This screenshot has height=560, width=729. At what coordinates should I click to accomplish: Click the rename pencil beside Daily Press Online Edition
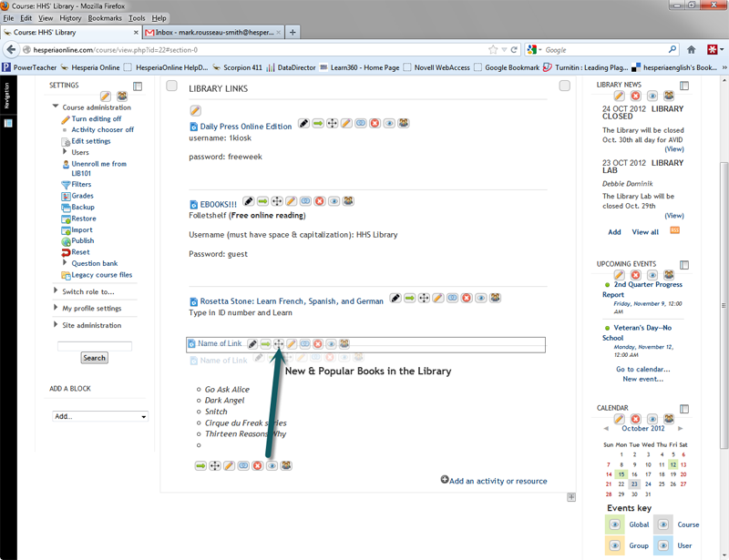(x=303, y=123)
